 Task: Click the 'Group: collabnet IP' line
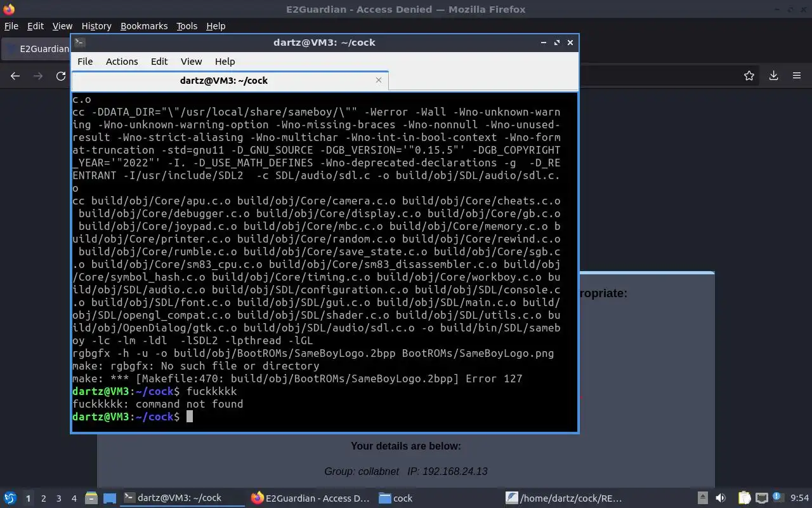click(x=406, y=471)
